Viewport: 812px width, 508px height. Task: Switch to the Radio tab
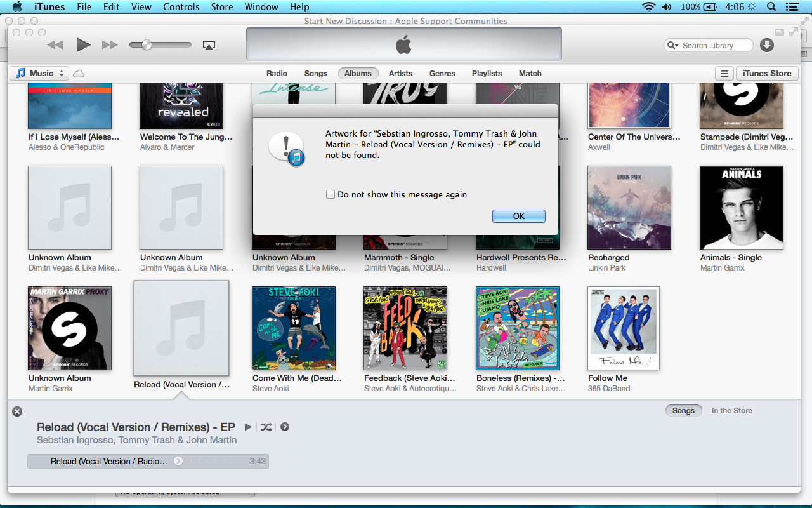click(277, 74)
